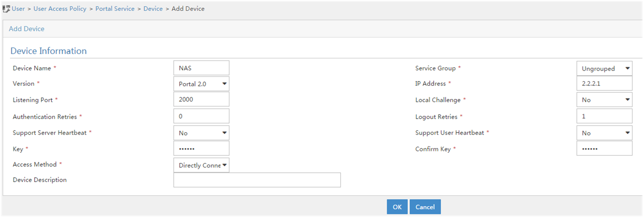Click the Listening Port label
Screen dimensions: 644x218
32,100
